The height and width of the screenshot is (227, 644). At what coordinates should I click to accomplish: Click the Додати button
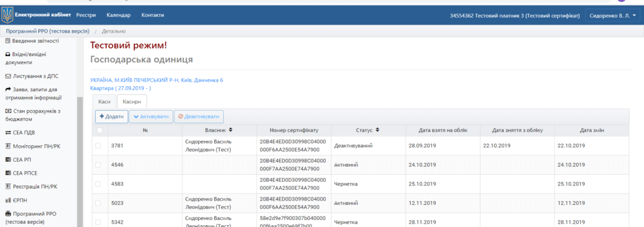point(112,116)
